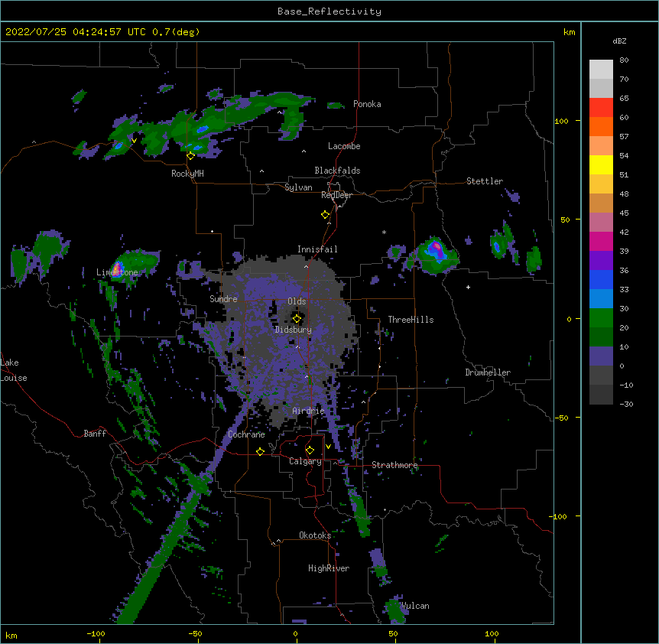Click the RockyMH label

coord(187,173)
